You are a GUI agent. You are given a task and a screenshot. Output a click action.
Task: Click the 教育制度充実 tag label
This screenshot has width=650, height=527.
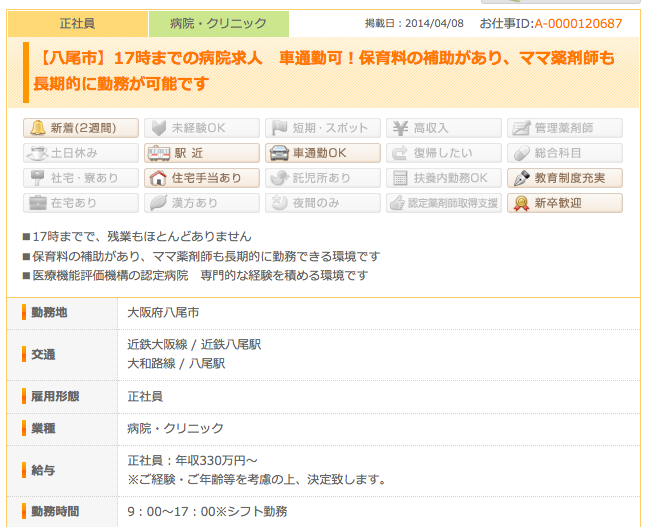coord(570,178)
